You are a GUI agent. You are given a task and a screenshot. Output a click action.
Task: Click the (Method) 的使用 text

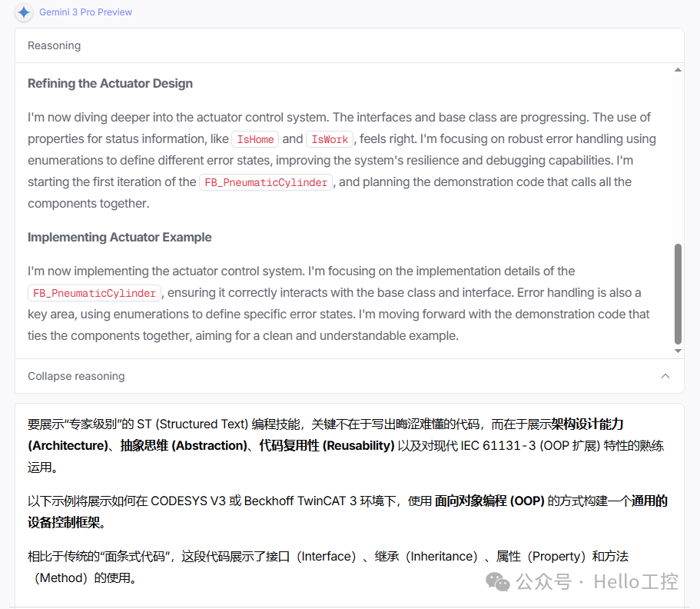[x=82, y=578]
